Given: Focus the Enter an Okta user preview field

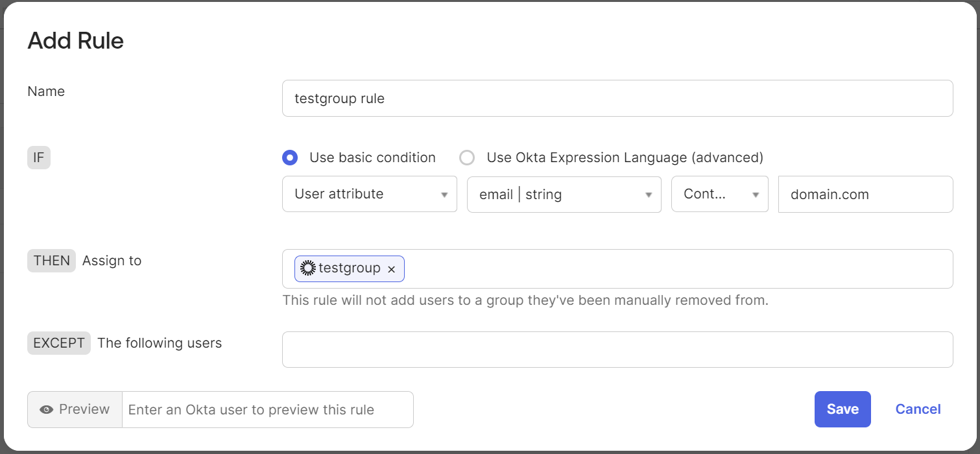Looking at the screenshot, I should [267, 410].
